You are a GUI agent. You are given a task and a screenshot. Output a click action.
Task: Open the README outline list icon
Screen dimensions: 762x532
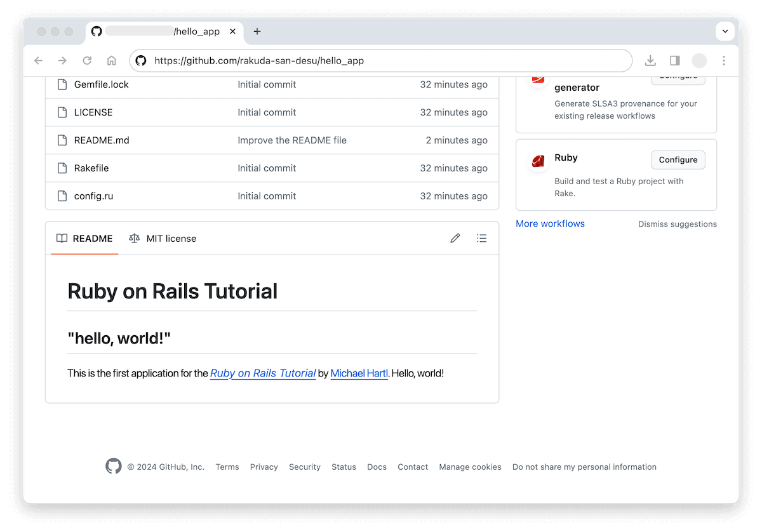pyautogui.click(x=482, y=239)
